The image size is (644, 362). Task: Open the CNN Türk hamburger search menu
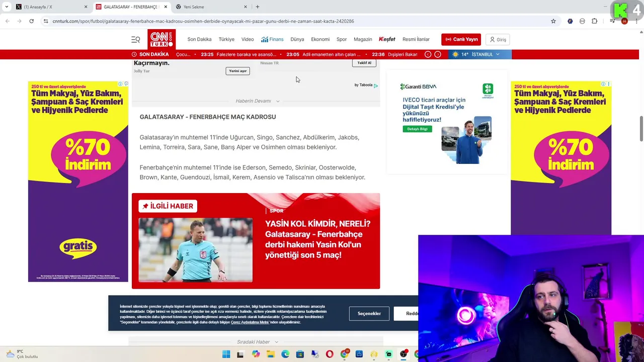click(x=136, y=39)
